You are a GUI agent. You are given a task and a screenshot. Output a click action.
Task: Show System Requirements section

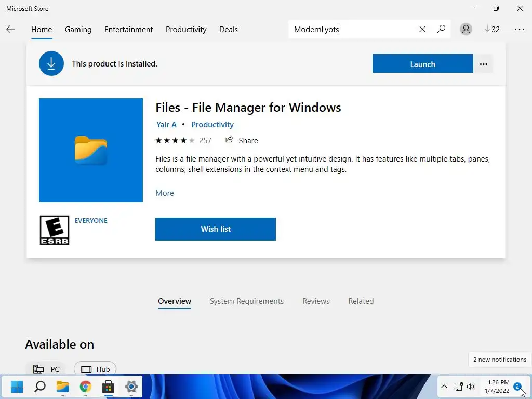247,301
